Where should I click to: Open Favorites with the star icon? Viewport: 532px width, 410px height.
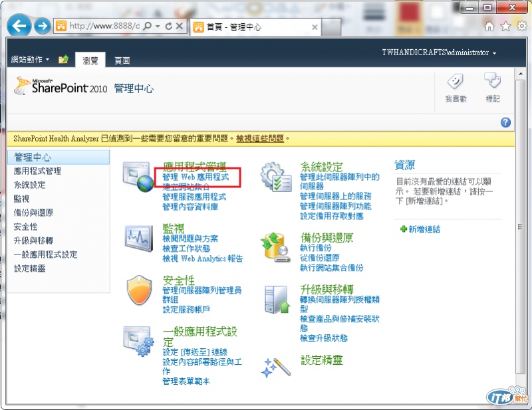[505, 26]
